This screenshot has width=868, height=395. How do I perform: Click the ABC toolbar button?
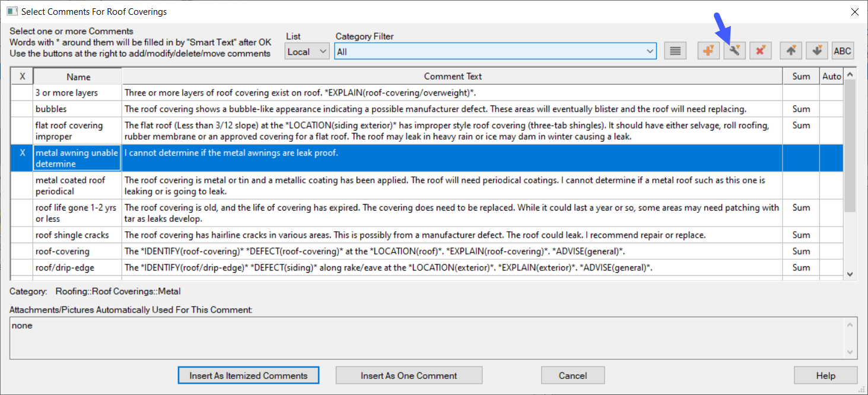pyautogui.click(x=842, y=51)
